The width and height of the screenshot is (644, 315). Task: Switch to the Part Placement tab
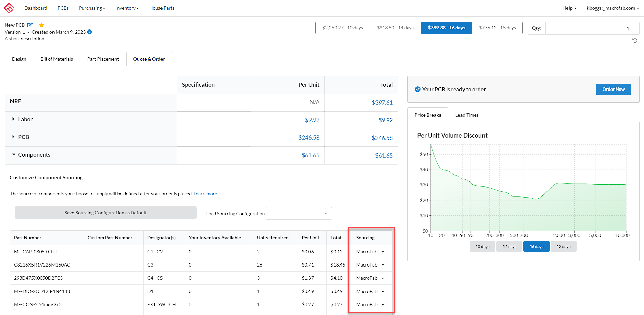(x=103, y=59)
